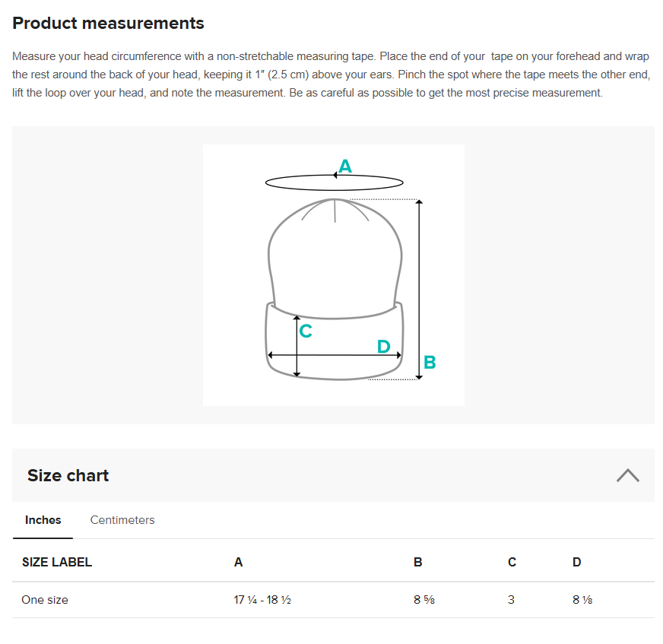Click the teal letter C on cuff
Viewport: 663px width, 644px height.
coord(306,331)
